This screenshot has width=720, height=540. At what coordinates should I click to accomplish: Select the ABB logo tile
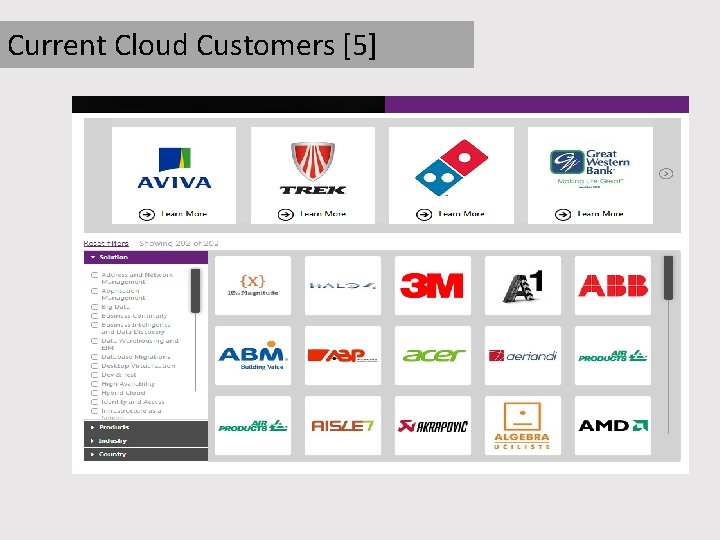tap(613, 286)
